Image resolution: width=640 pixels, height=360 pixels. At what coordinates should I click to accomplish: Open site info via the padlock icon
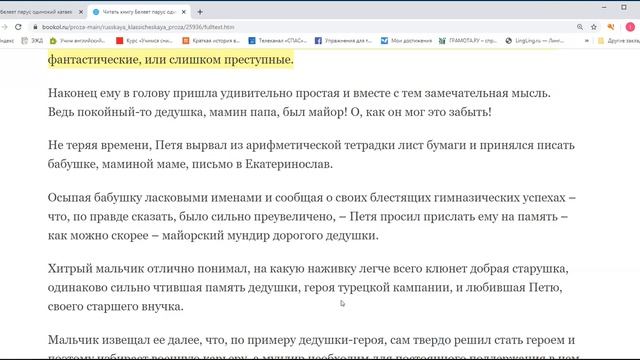click(35, 27)
